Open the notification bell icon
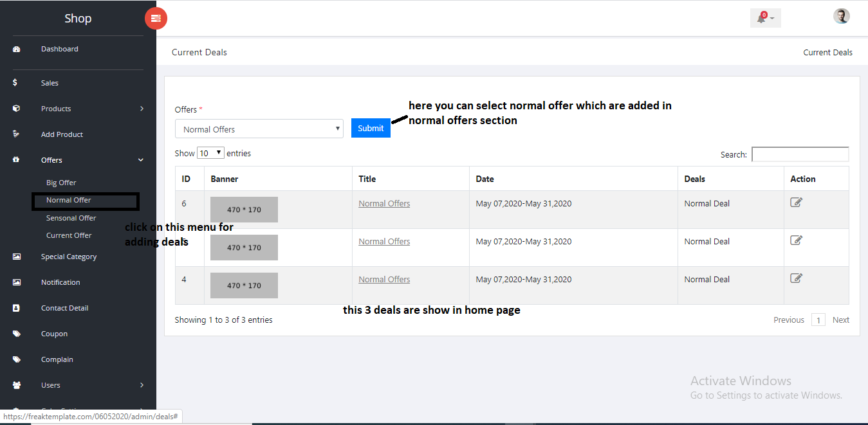868x425 pixels. [x=762, y=18]
